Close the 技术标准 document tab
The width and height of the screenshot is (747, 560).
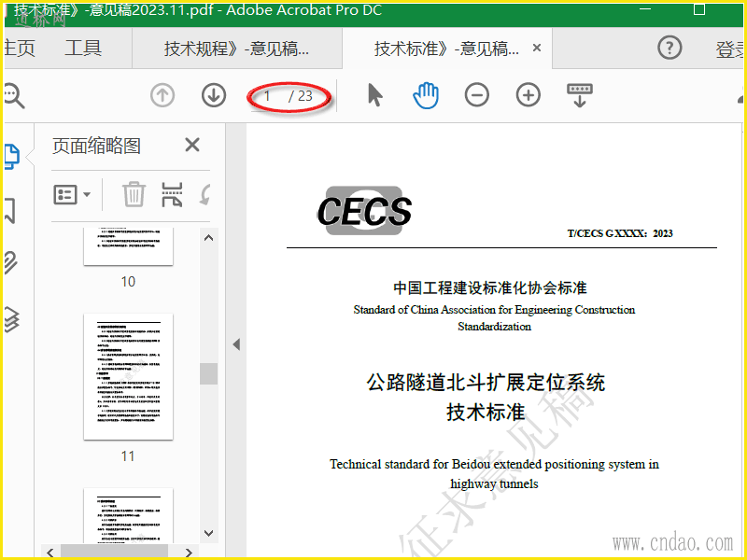coord(536,48)
